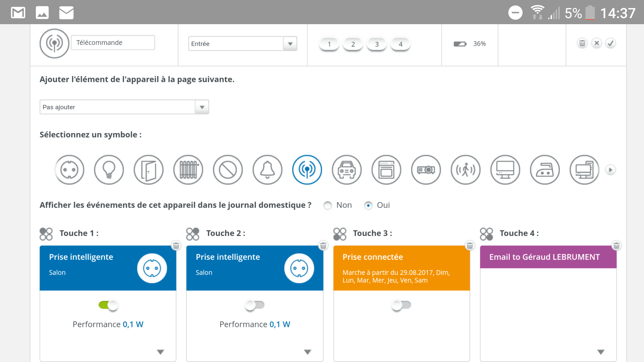Remove the Touche 1 action card
The image size is (644, 362).
click(x=176, y=245)
